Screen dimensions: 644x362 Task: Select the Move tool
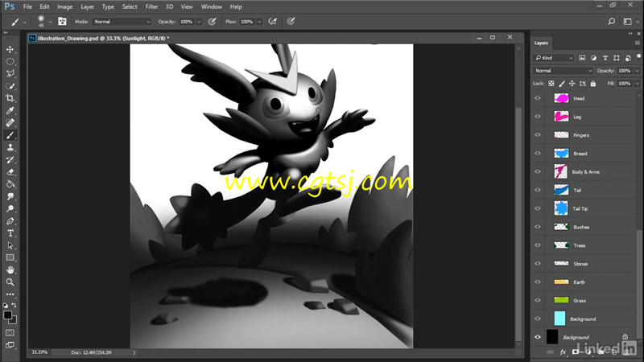(10, 49)
